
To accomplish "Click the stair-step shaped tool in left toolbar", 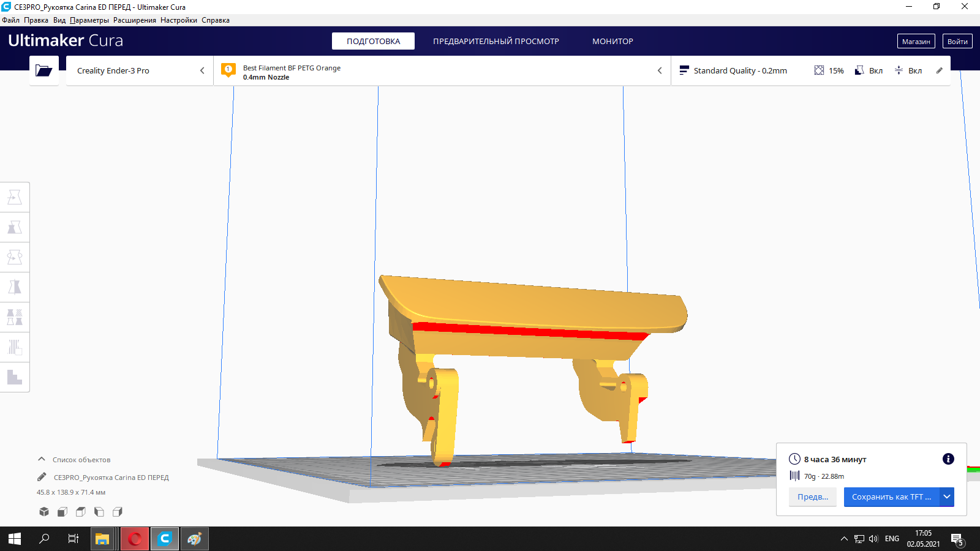I will [15, 377].
